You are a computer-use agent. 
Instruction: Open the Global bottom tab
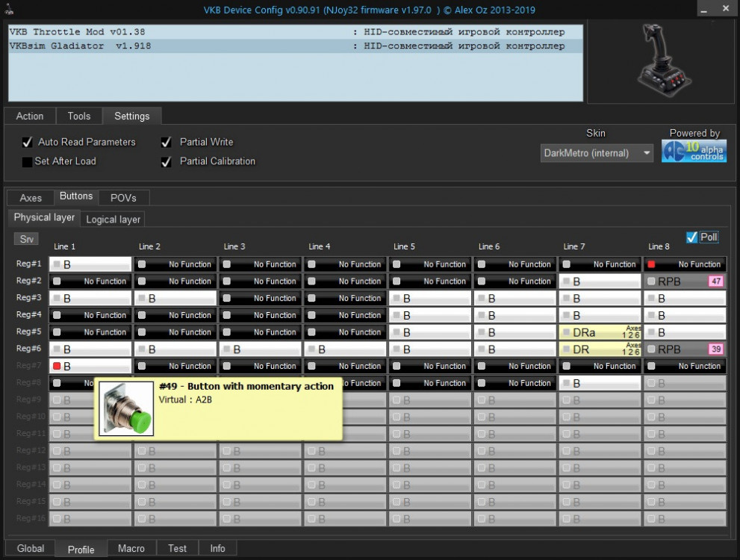click(30, 548)
